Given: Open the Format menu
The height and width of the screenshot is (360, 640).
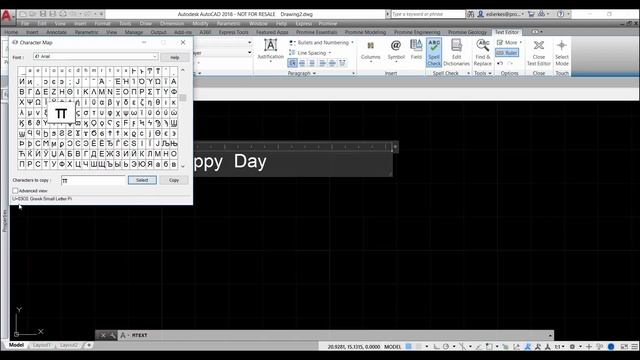Looking at the screenshot, I should (102, 24).
